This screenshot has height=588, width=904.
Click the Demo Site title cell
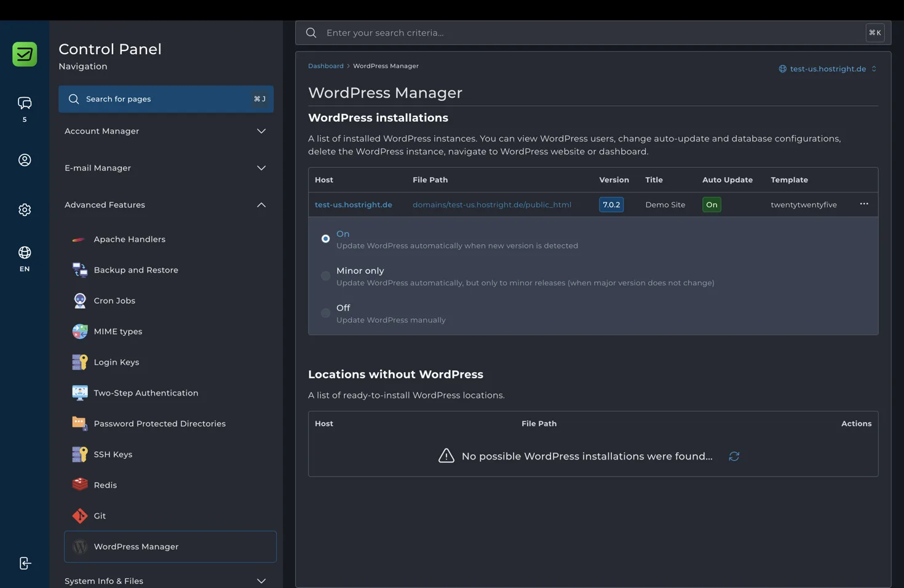coord(665,205)
